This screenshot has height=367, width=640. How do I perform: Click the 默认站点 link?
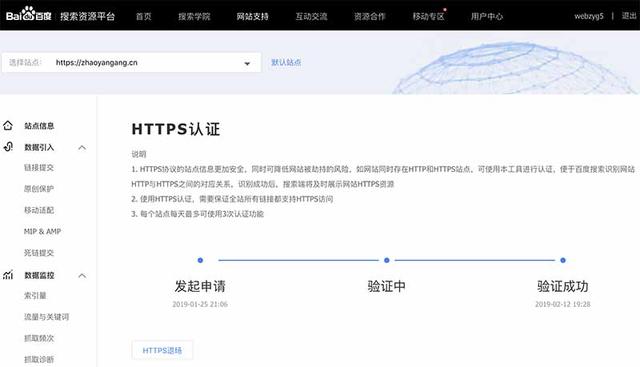pyautogui.click(x=286, y=62)
